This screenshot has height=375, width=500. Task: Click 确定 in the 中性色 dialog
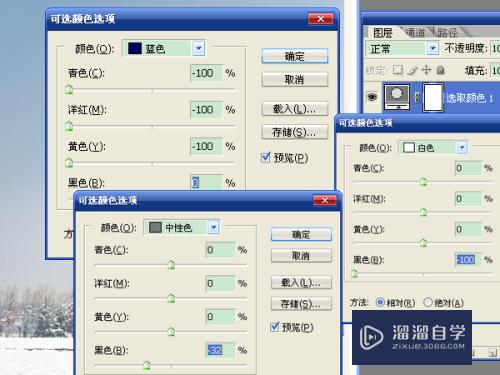[x=301, y=235]
